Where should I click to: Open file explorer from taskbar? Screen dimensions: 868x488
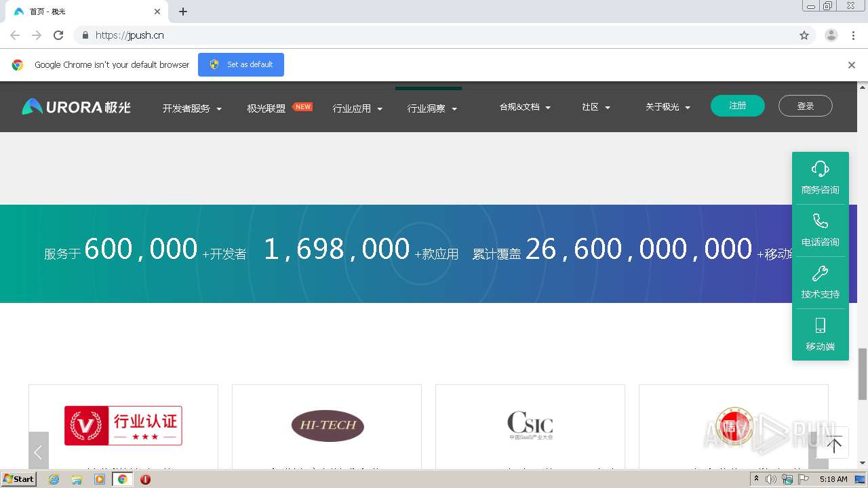(x=77, y=479)
